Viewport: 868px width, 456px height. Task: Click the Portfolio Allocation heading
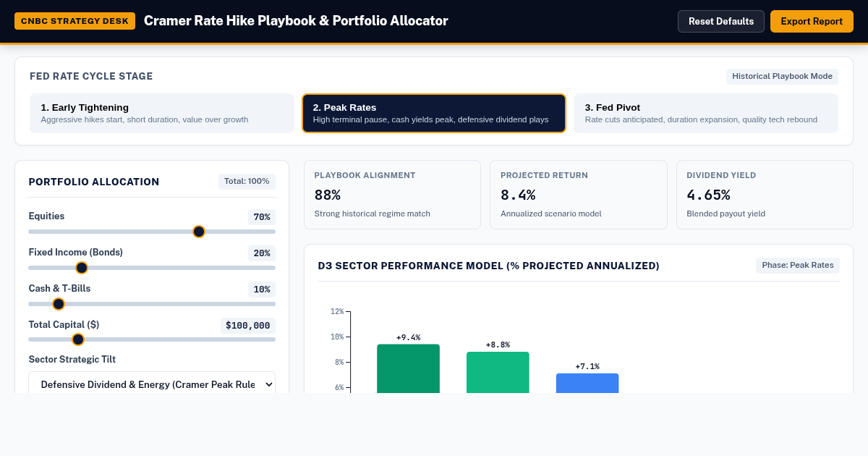coord(94,182)
